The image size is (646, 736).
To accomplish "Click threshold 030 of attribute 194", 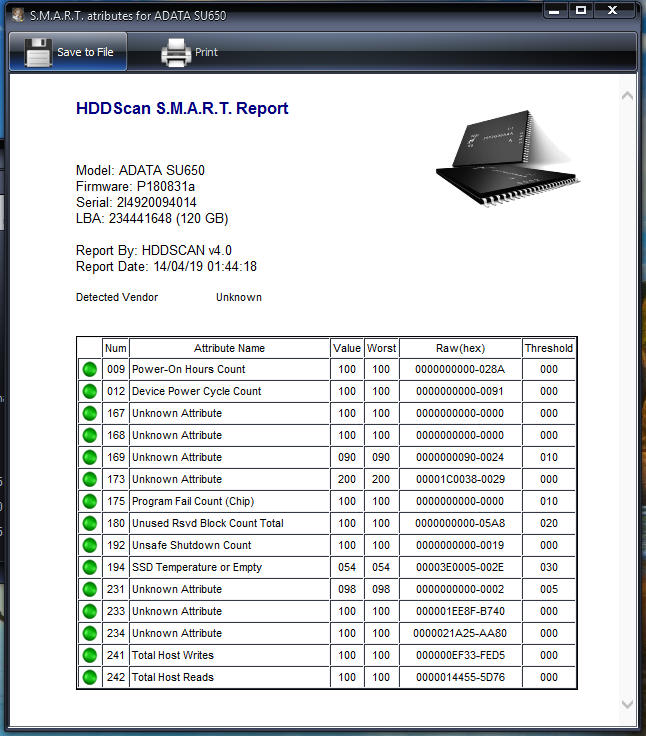I will pyautogui.click(x=549, y=567).
